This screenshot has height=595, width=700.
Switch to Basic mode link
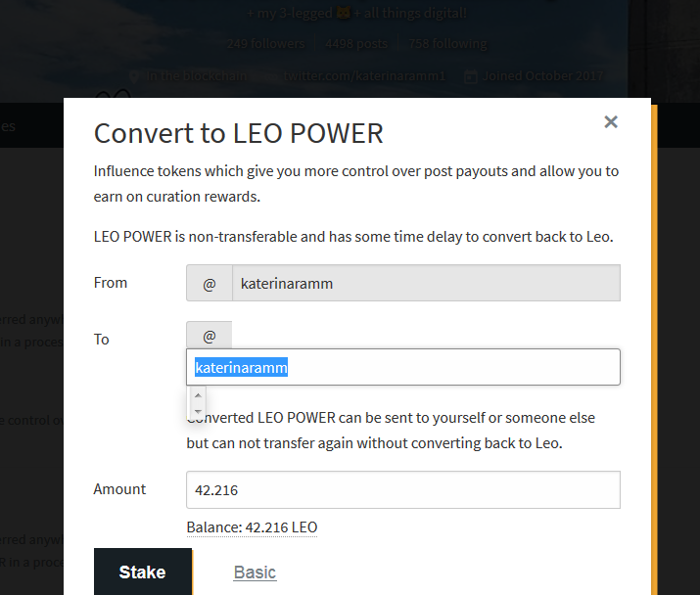[x=255, y=572]
